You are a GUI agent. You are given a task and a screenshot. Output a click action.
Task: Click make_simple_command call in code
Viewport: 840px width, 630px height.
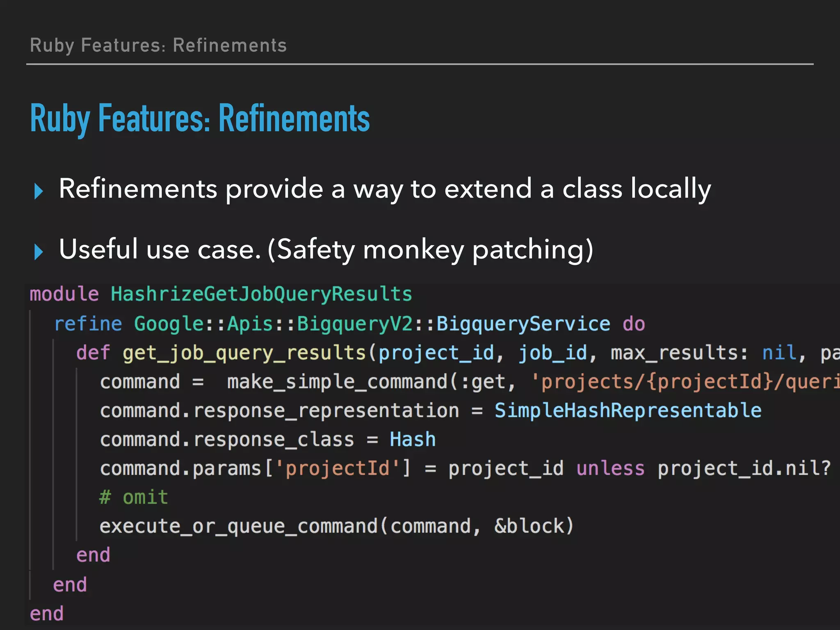click(337, 382)
